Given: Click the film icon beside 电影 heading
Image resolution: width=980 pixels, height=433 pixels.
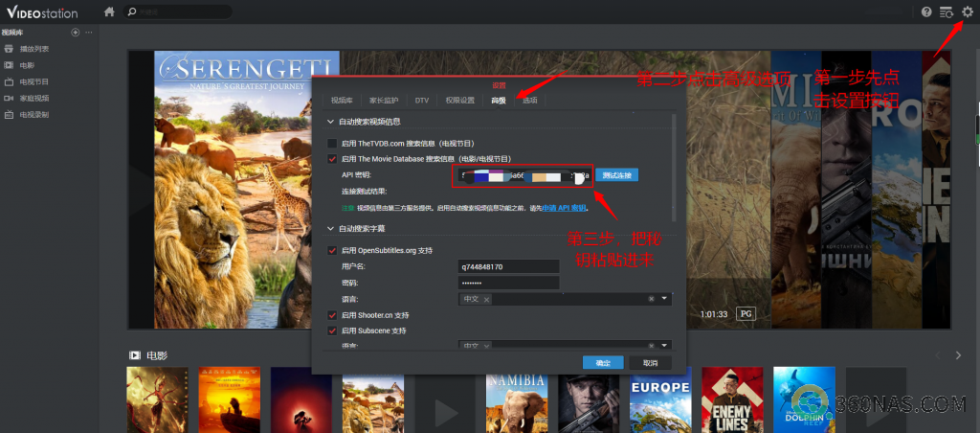Looking at the screenshot, I should point(134,355).
